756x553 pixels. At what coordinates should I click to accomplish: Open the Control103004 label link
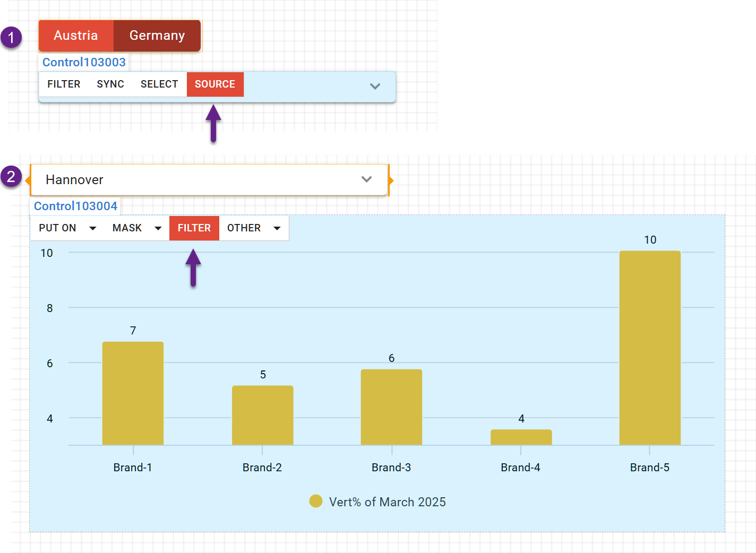click(x=75, y=206)
